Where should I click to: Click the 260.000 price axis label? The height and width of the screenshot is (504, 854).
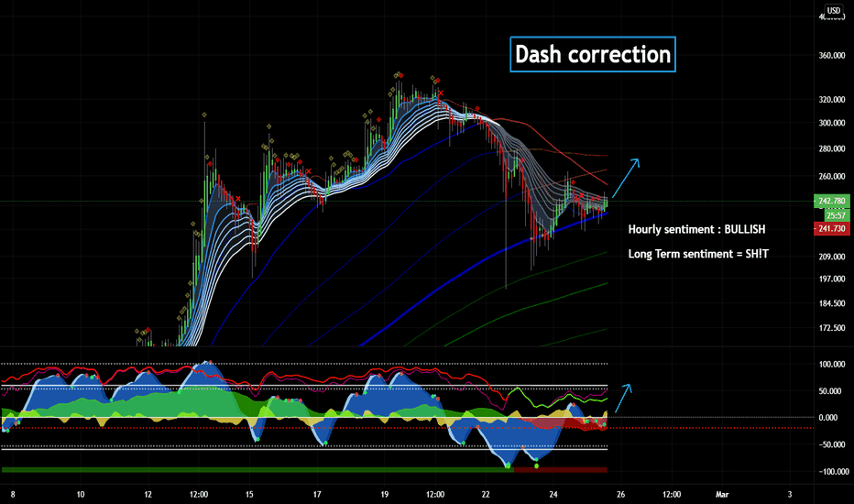(x=832, y=177)
